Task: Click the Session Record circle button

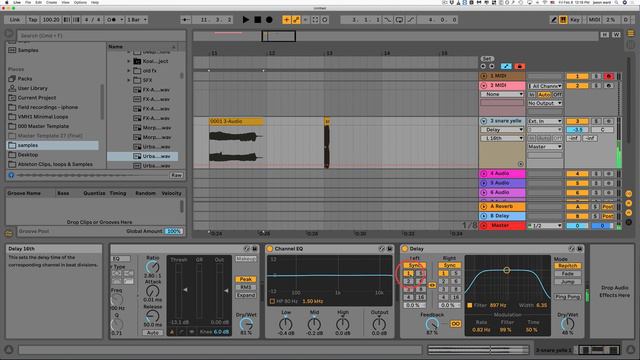Action: point(325,20)
